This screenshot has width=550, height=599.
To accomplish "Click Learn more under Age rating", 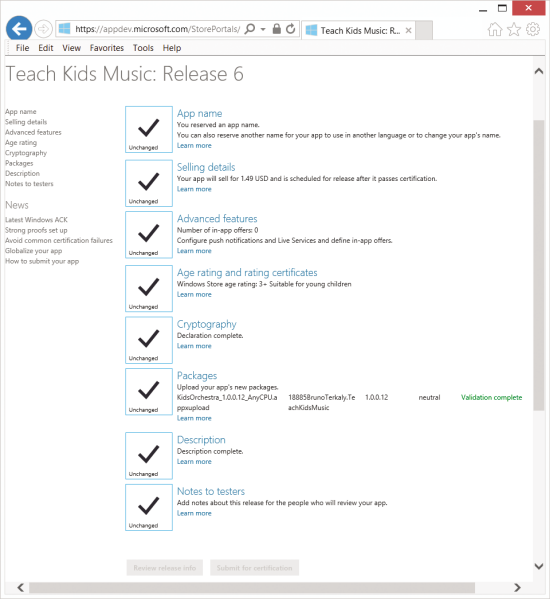I will click(194, 295).
